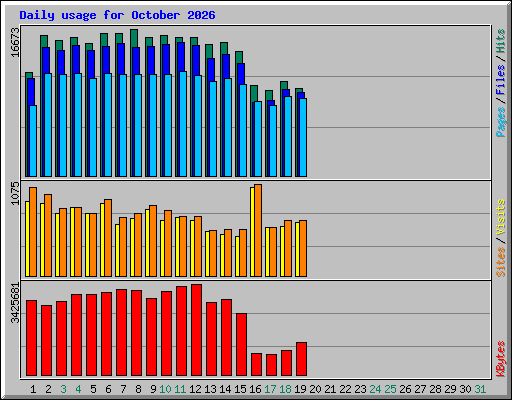
Task: Click the red KBytes bar for day 19
Action: (301, 359)
